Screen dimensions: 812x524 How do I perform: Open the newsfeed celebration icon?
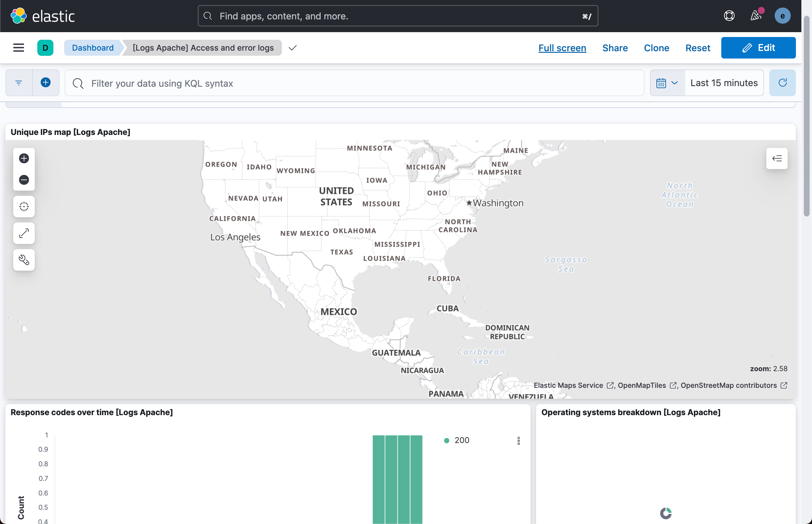point(756,16)
